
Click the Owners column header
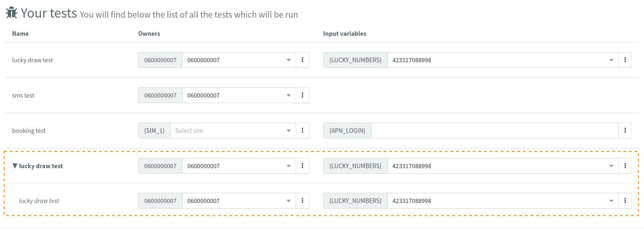coord(149,33)
